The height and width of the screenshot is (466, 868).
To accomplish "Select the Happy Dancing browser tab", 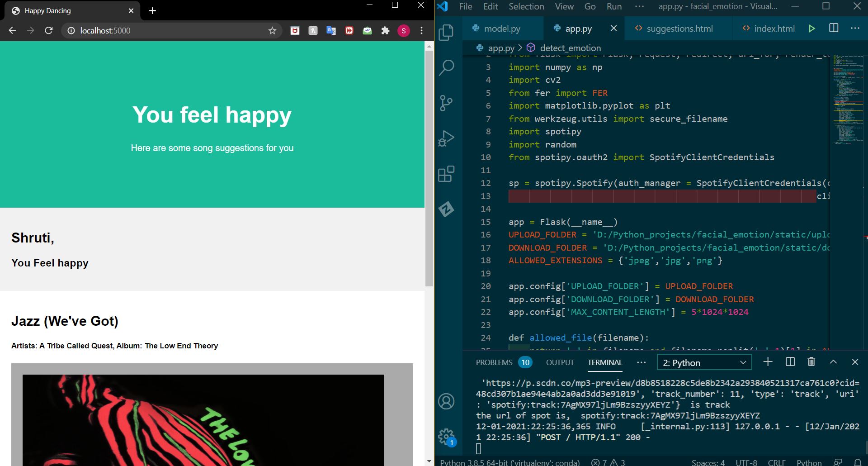I will pos(72,10).
